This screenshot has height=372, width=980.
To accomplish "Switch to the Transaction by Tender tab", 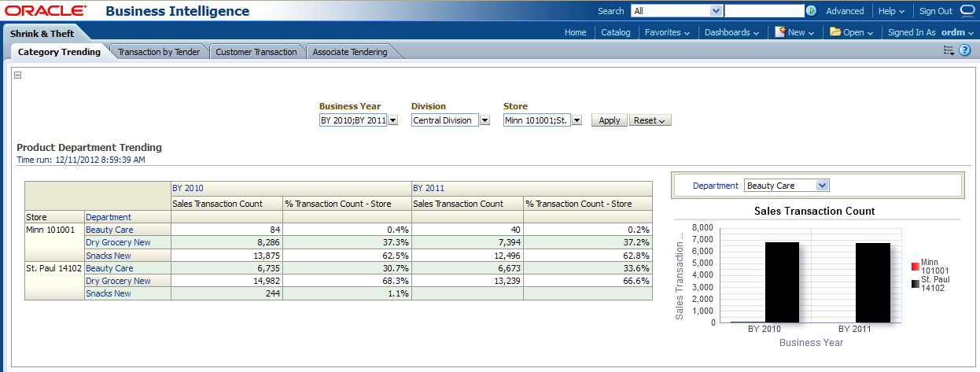I will point(159,52).
